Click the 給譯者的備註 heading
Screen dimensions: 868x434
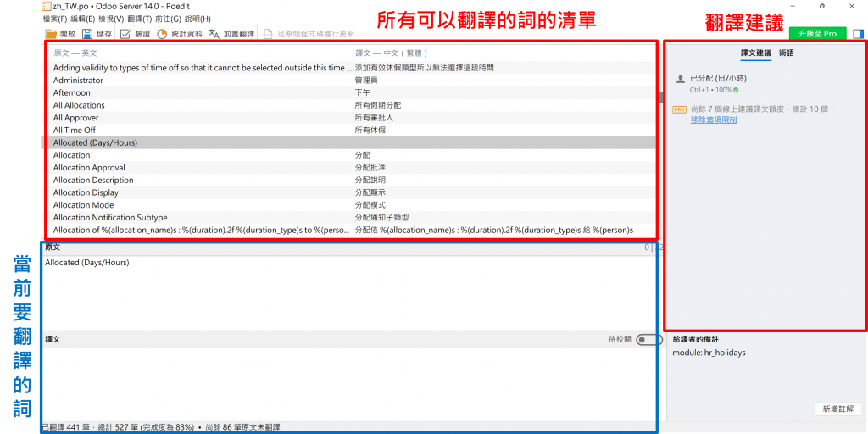[695, 339]
